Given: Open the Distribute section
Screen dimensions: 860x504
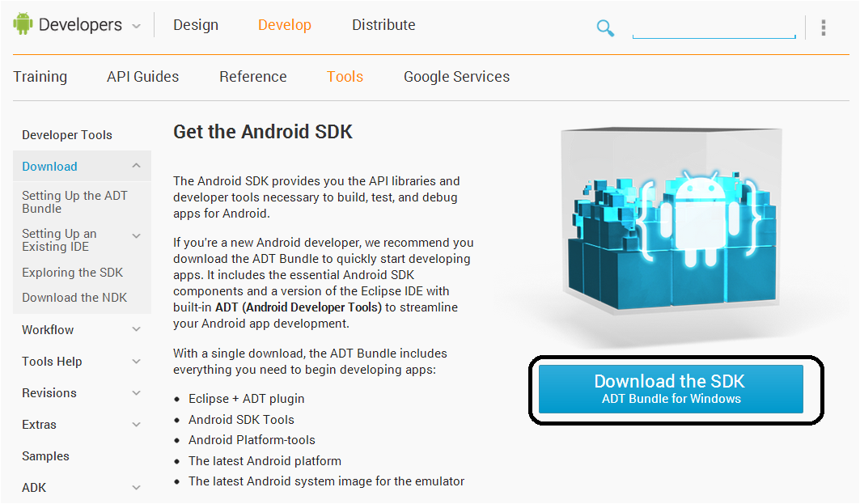Looking at the screenshot, I should (x=383, y=24).
